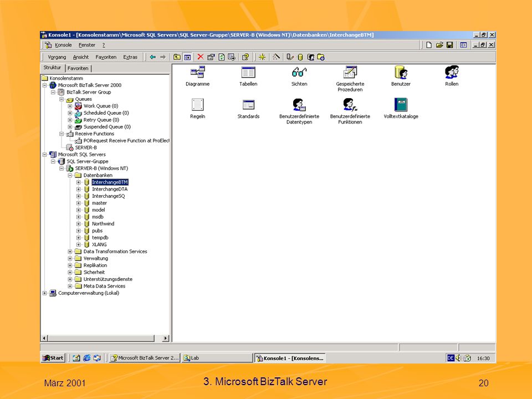Select SERVER-B (Windows NT) in the tree
Viewport: 532px width, 399px height.
click(x=101, y=168)
